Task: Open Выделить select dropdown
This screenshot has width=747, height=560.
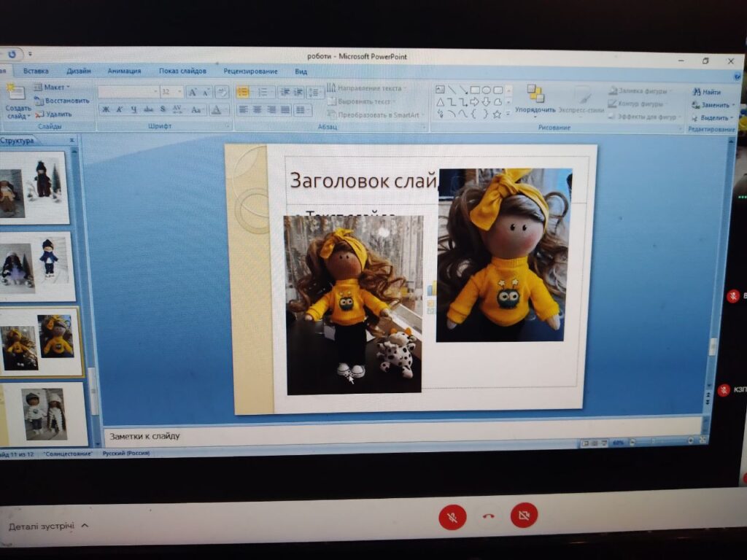Action: click(712, 117)
